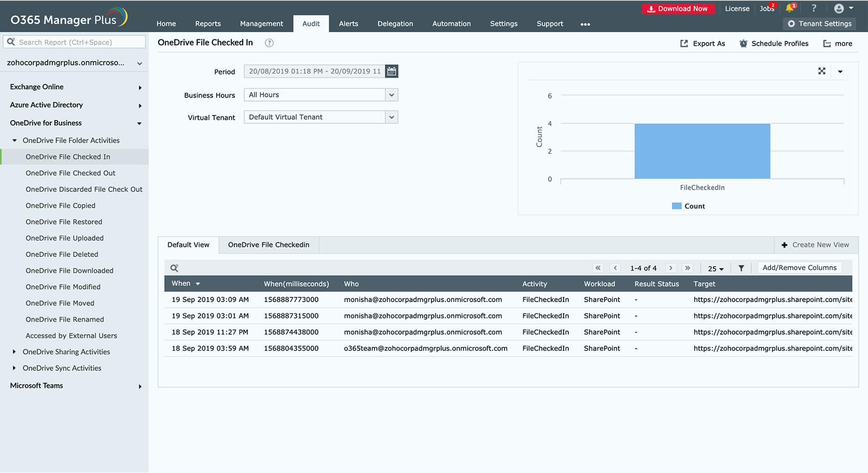This screenshot has width=868, height=473.
Task: Change rows per page from 25
Action: coord(716,268)
